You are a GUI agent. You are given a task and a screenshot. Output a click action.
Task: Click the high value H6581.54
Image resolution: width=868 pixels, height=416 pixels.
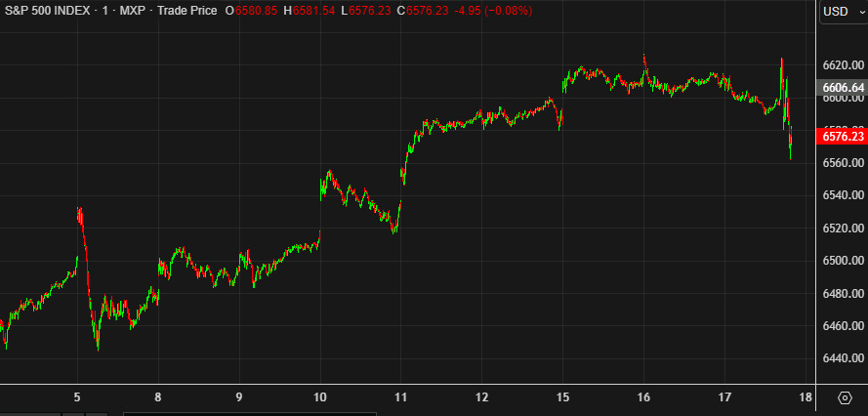point(309,11)
